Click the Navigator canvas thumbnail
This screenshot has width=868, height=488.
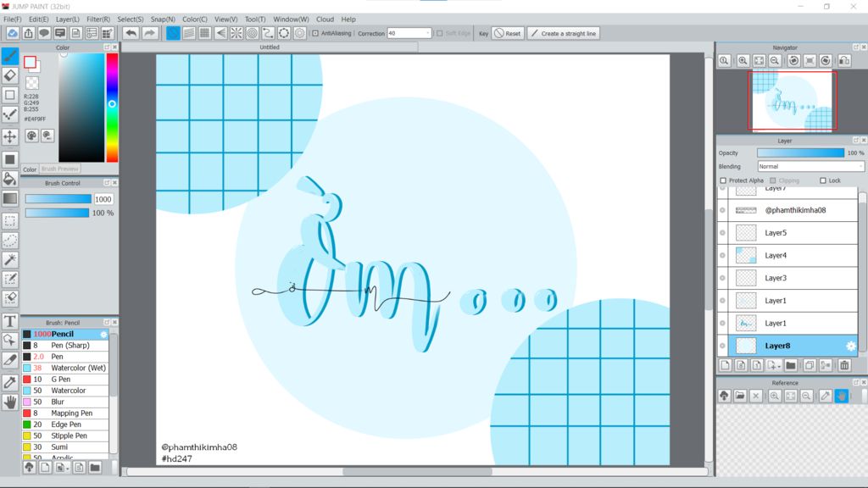click(793, 102)
